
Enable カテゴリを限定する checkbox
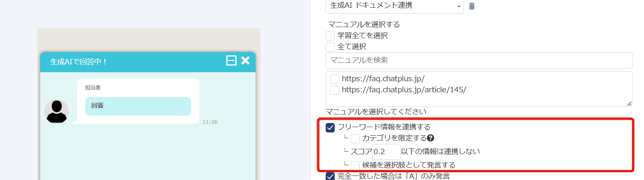[355, 139]
